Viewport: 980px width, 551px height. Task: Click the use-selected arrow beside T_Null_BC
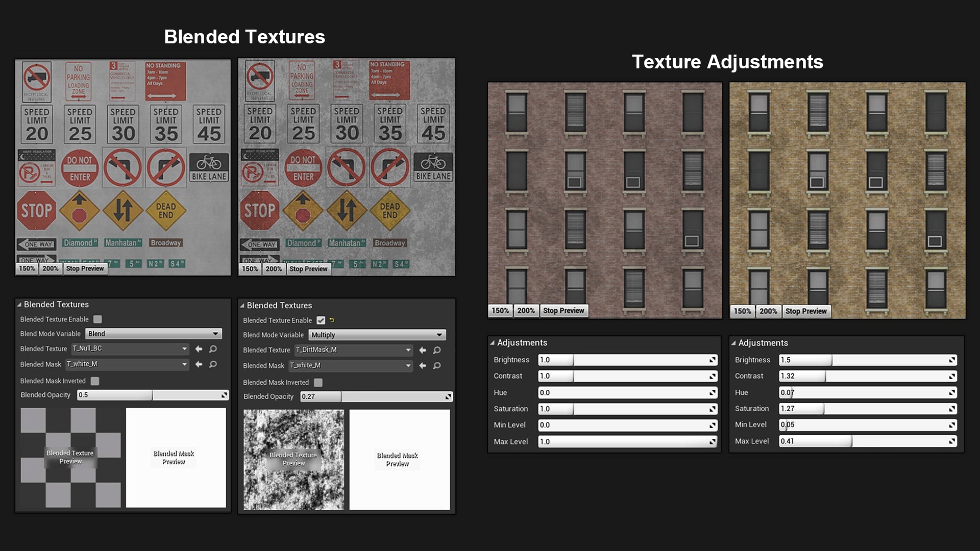(x=199, y=349)
